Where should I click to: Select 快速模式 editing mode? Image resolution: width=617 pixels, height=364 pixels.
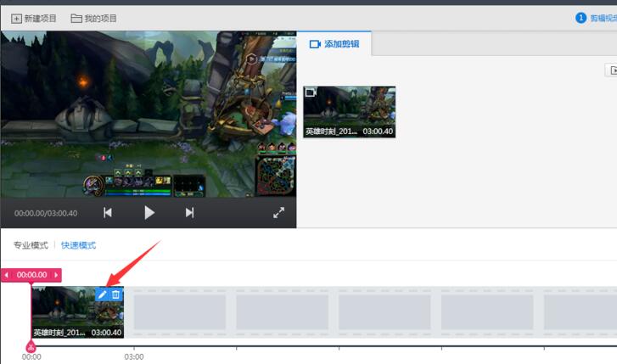click(x=78, y=245)
